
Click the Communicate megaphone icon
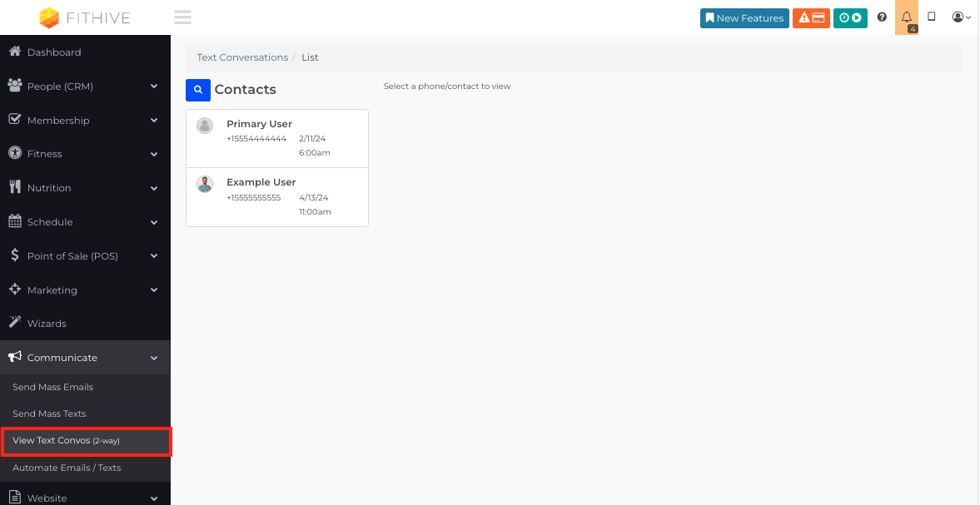15,356
